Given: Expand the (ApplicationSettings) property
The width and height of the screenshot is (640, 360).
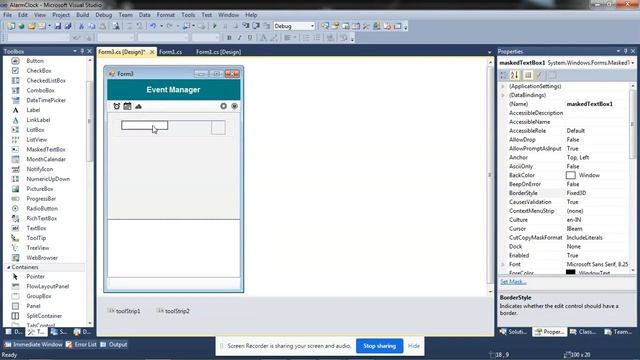Looking at the screenshot, I should [503, 86].
